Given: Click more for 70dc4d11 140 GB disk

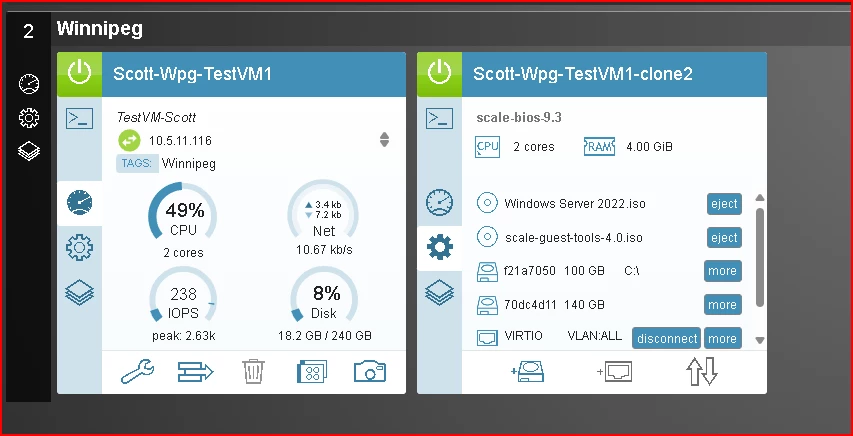Looking at the screenshot, I should (722, 305).
